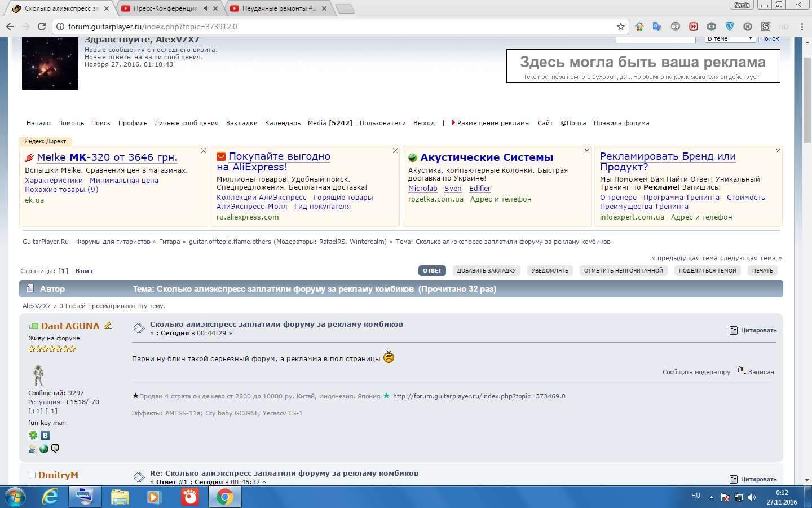Image resolution: width=812 pixels, height=508 pixels.
Task: Open the S letter extension icon
Action: click(x=766, y=27)
